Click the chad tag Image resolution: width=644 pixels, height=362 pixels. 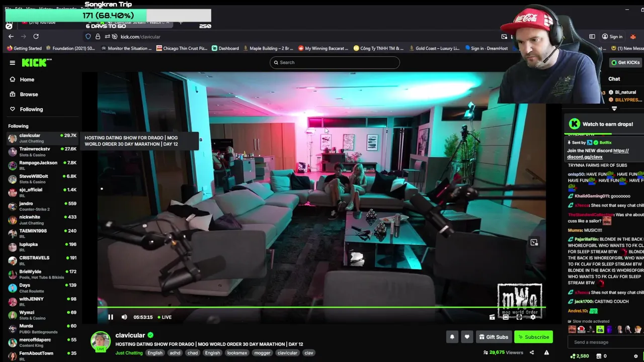[193, 353]
